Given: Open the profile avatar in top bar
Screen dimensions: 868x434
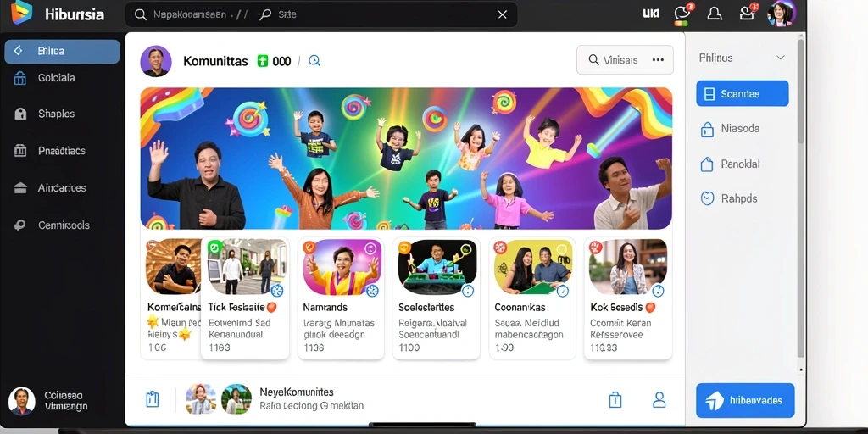Looking at the screenshot, I should point(781,14).
